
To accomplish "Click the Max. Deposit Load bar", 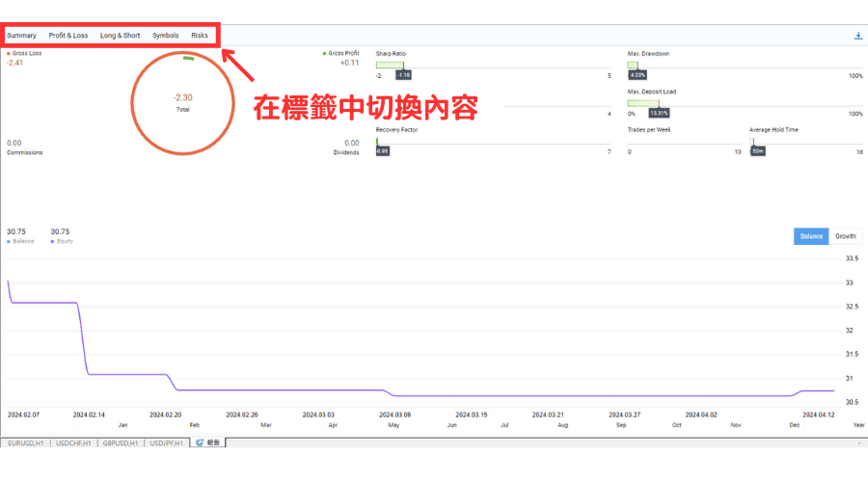I will click(644, 103).
